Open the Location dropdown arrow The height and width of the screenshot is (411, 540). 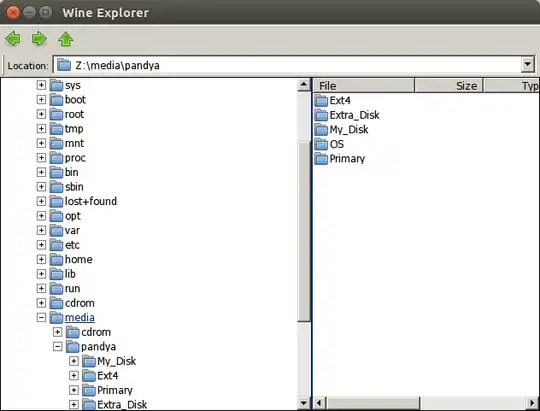pyautogui.click(x=527, y=64)
